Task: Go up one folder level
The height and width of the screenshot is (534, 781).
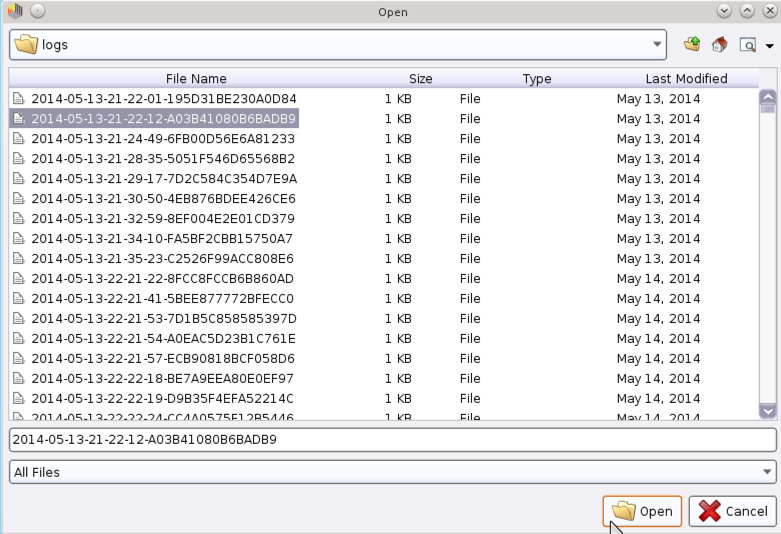Action: coord(692,44)
